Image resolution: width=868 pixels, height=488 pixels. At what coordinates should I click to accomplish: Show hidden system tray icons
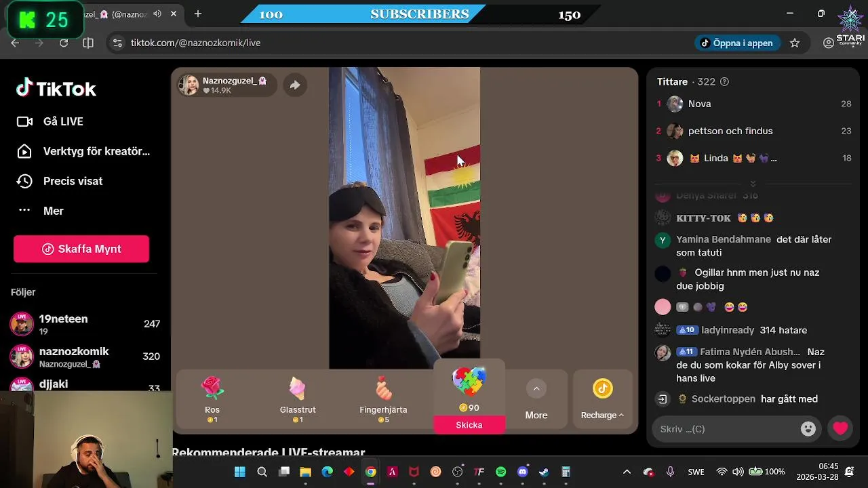coord(627,472)
